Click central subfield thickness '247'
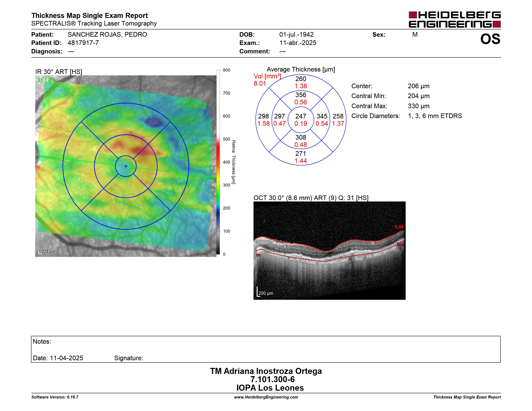This screenshot has height=411, width=532. click(301, 116)
